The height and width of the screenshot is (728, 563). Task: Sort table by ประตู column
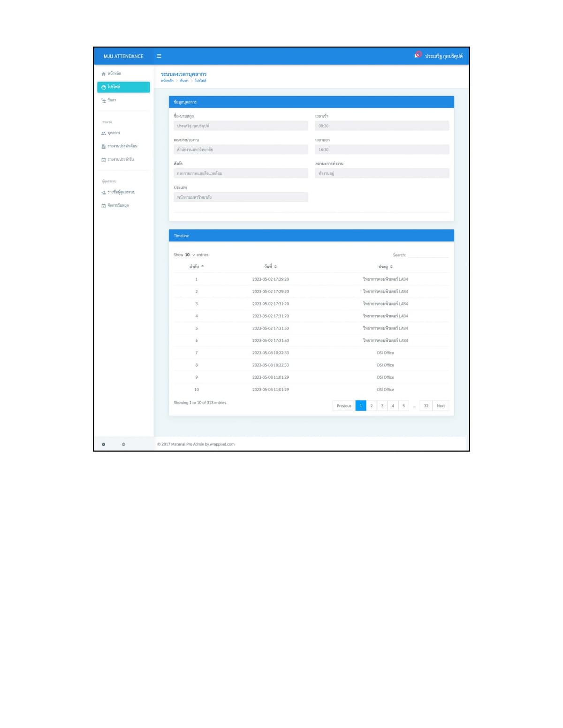click(386, 266)
